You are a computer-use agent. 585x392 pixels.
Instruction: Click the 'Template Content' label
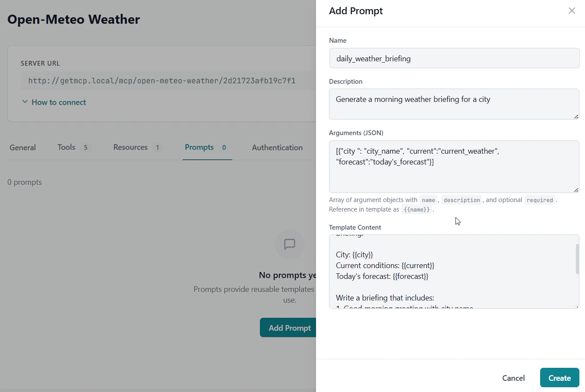coord(355,228)
